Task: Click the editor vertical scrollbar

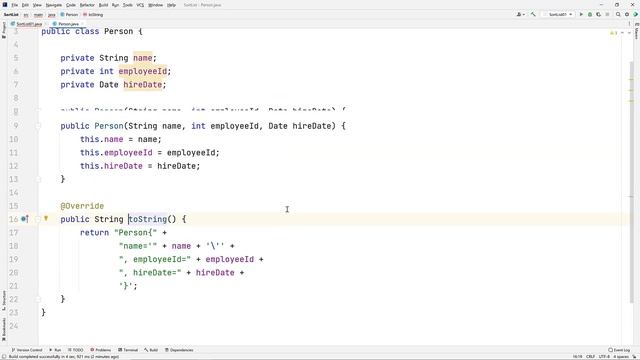Action: coord(631,182)
